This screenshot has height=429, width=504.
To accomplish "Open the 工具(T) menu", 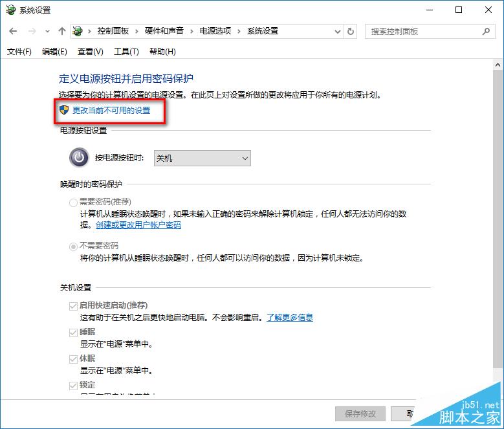I will click(126, 51).
